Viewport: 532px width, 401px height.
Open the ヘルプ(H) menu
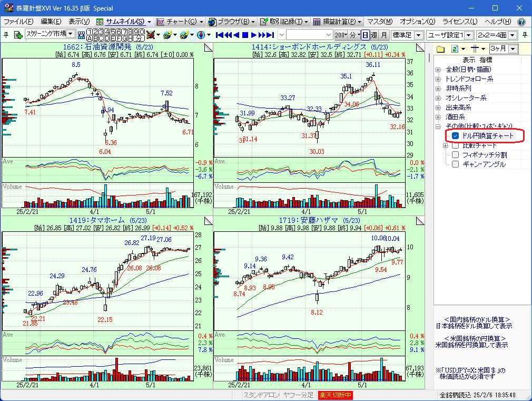tap(498, 22)
